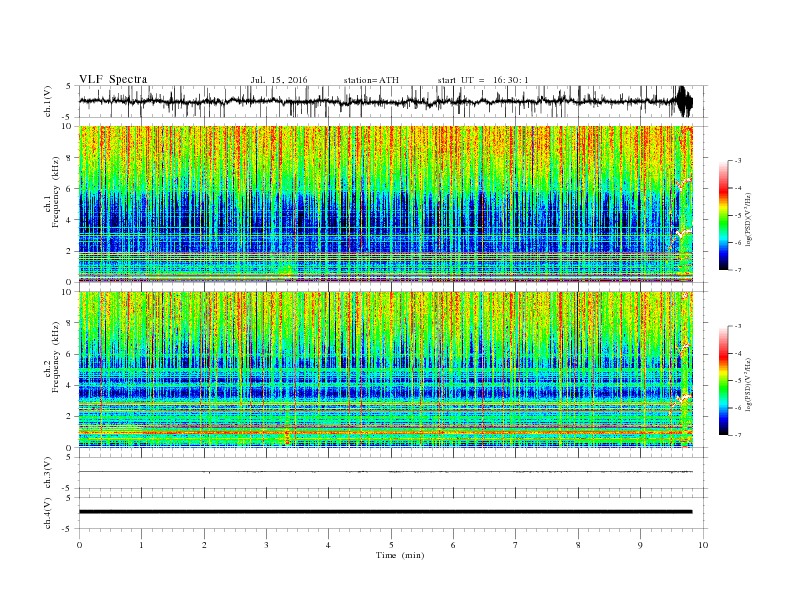Image resolution: width=792 pixels, height=612 pixels.
Task: Click the thin ch.3 voltage trace
Action: [385, 472]
